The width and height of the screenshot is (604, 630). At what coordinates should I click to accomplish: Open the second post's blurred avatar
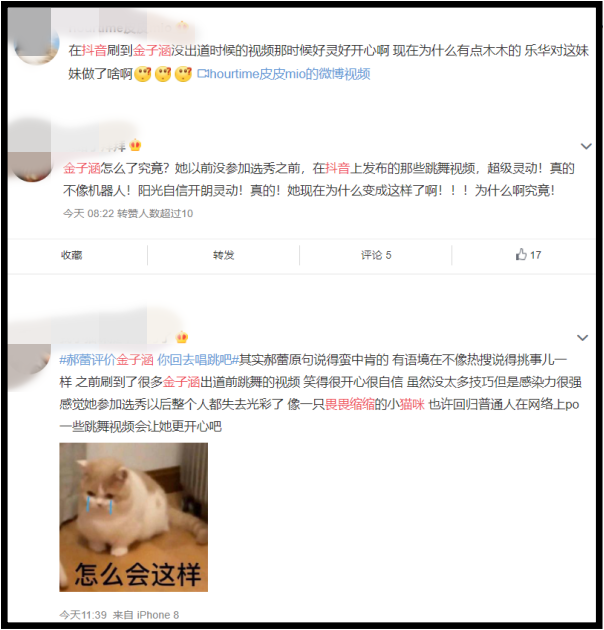32,161
